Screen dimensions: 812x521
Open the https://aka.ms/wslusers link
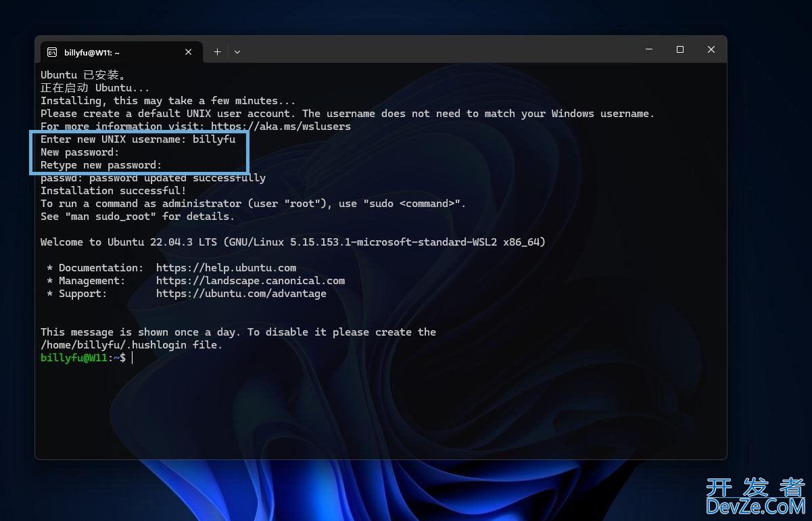coord(281,127)
